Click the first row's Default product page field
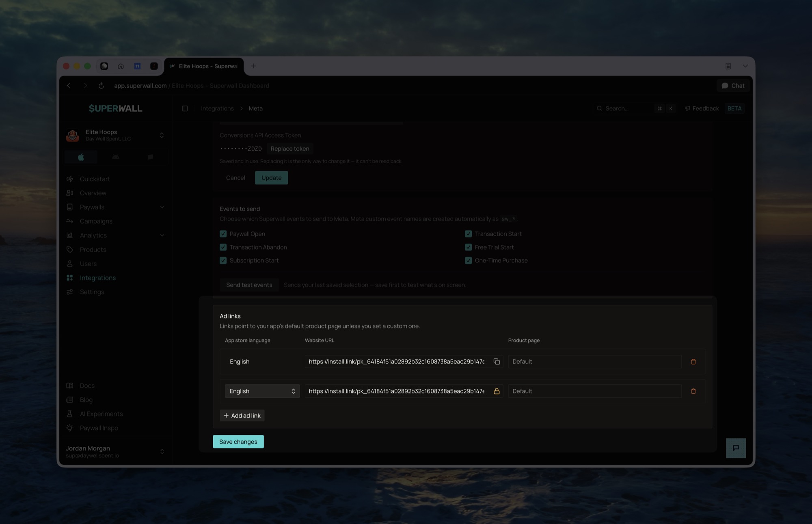812x524 pixels. (595, 362)
